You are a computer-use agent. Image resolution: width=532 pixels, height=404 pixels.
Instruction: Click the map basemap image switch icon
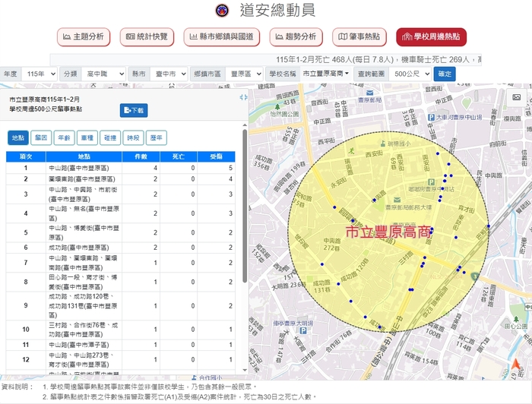516,98
